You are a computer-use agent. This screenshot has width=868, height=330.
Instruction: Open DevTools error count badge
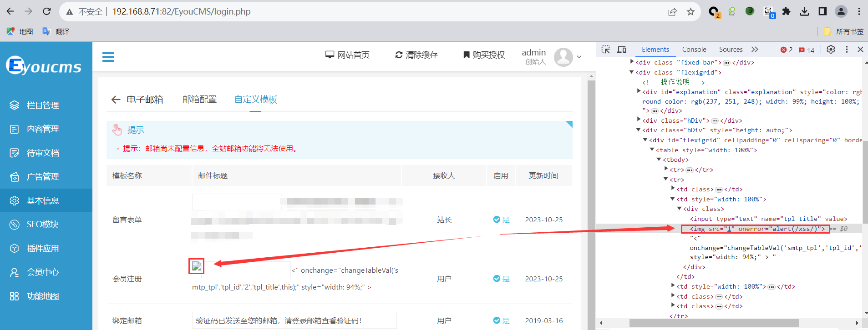pos(787,50)
